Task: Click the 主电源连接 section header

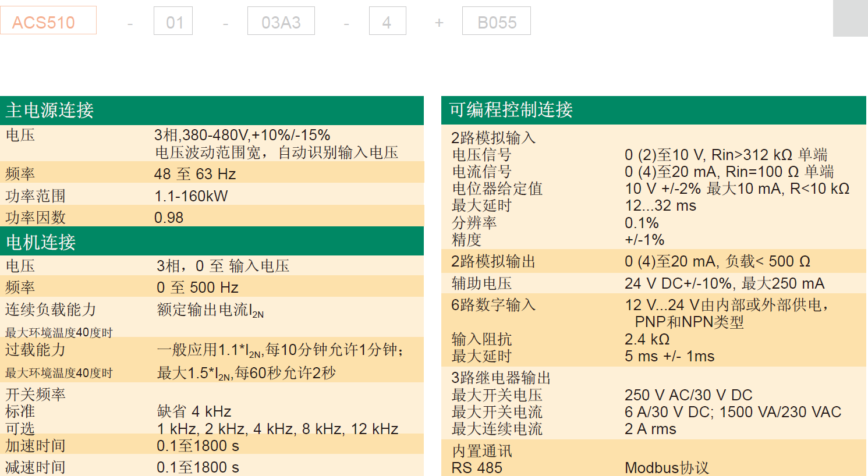Action: pos(212,111)
